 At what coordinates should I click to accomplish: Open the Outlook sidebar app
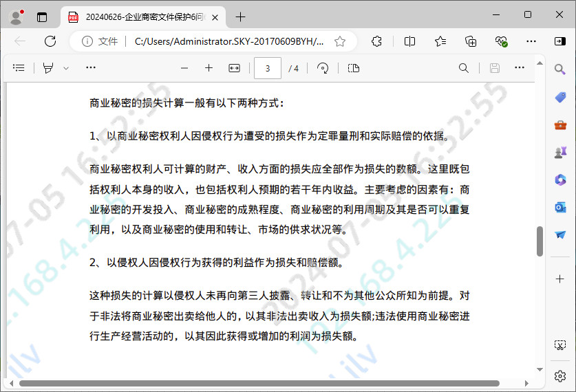(560, 207)
